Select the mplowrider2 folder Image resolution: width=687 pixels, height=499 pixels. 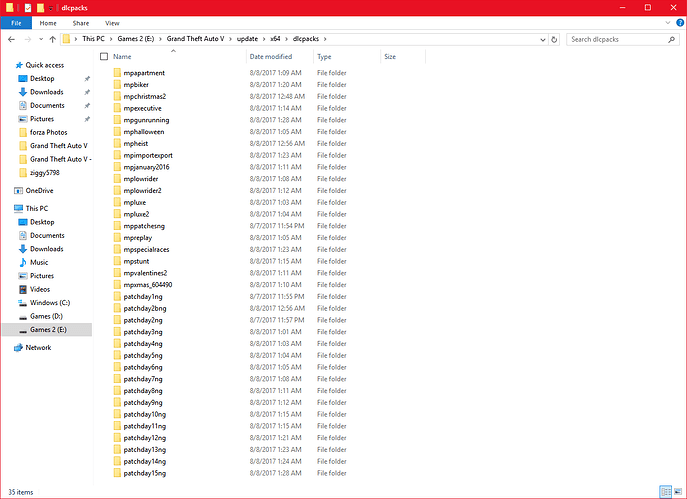pyautogui.click(x=142, y=191)
